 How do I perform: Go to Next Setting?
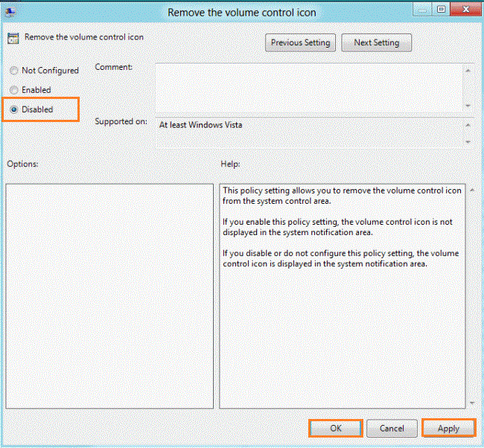click(x=376, y=42)
